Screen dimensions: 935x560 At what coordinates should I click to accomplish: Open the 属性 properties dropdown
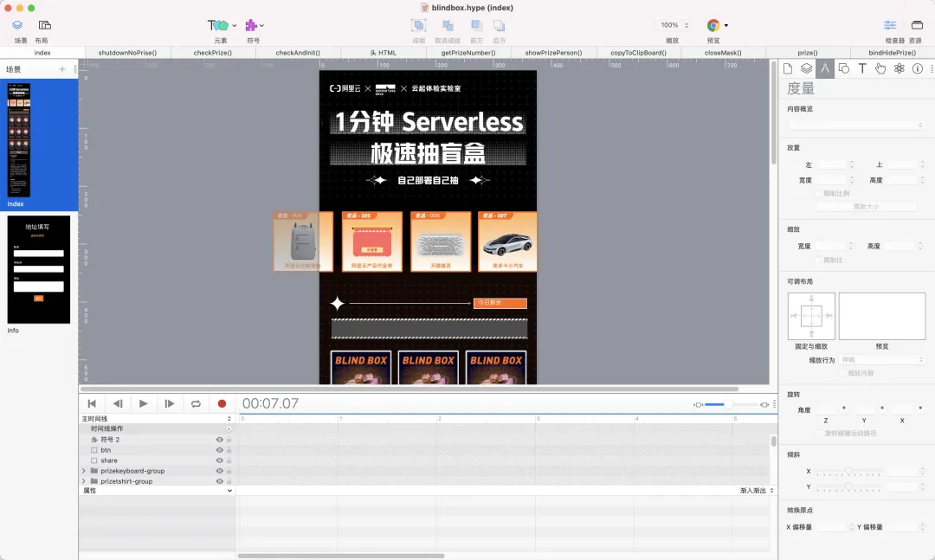pyautogui.click(x=158, y=491)
